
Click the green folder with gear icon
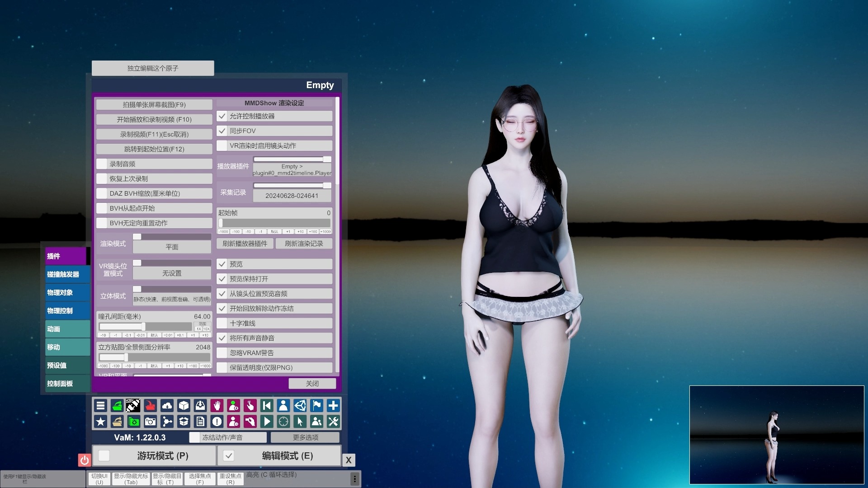coord(134,422)
